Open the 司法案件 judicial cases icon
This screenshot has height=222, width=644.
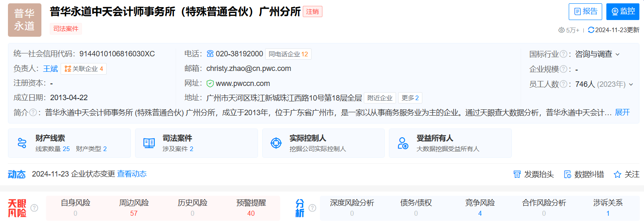click(x=149, y=143)
